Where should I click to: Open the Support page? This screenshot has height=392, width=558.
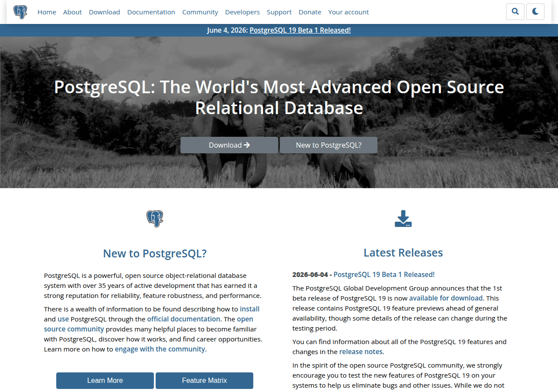tap(279, 12)
